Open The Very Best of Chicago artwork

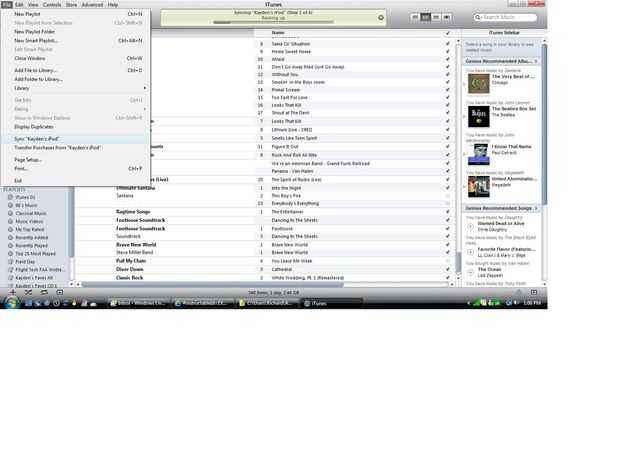click(478, 84)
